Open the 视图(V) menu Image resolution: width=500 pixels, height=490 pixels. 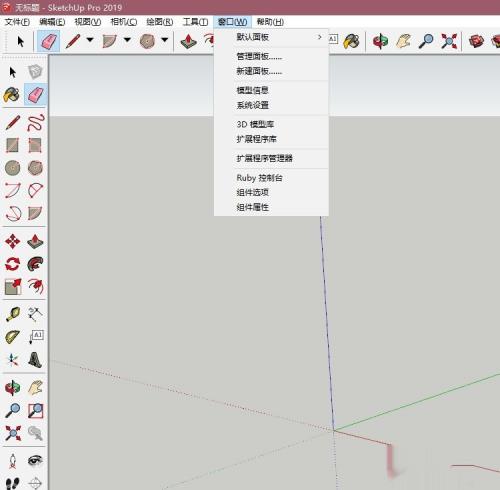point(88,22)
